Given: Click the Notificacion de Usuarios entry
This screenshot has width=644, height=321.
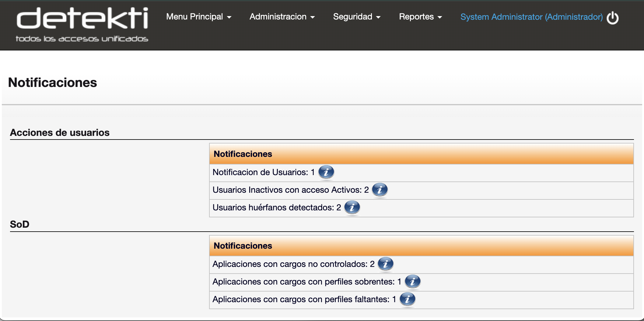Looking at the screenshot, I should coord(264,172).
